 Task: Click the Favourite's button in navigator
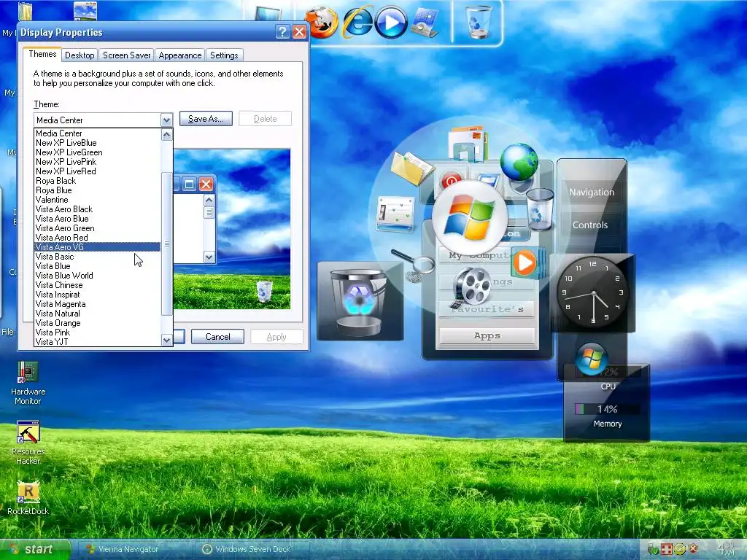(487, 309)
